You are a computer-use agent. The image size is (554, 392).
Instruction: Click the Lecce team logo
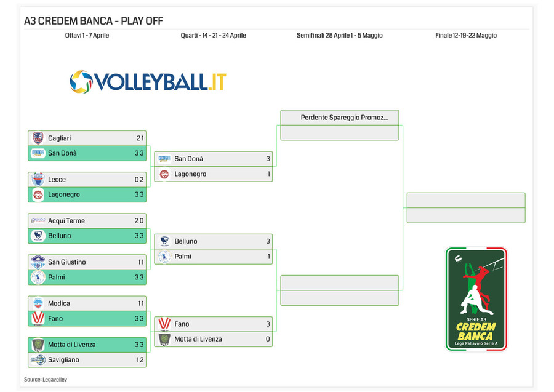coord(38,180)
